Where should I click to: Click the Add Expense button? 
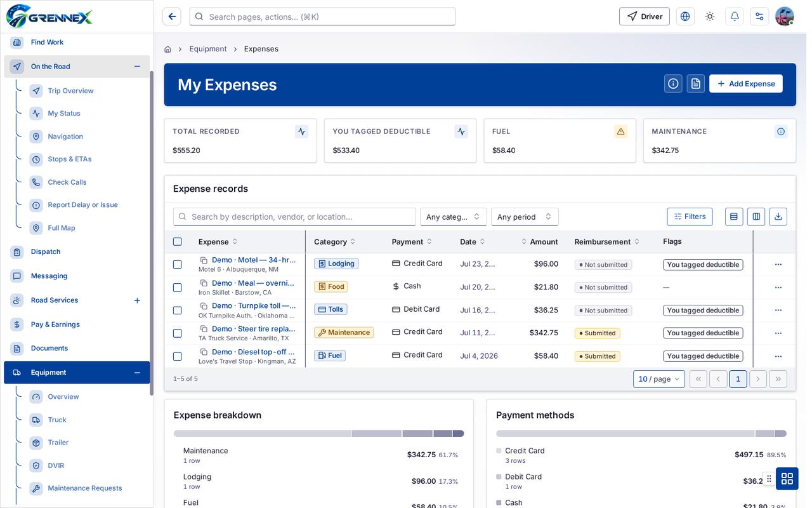pyautogui.click(x=746, y=84)
